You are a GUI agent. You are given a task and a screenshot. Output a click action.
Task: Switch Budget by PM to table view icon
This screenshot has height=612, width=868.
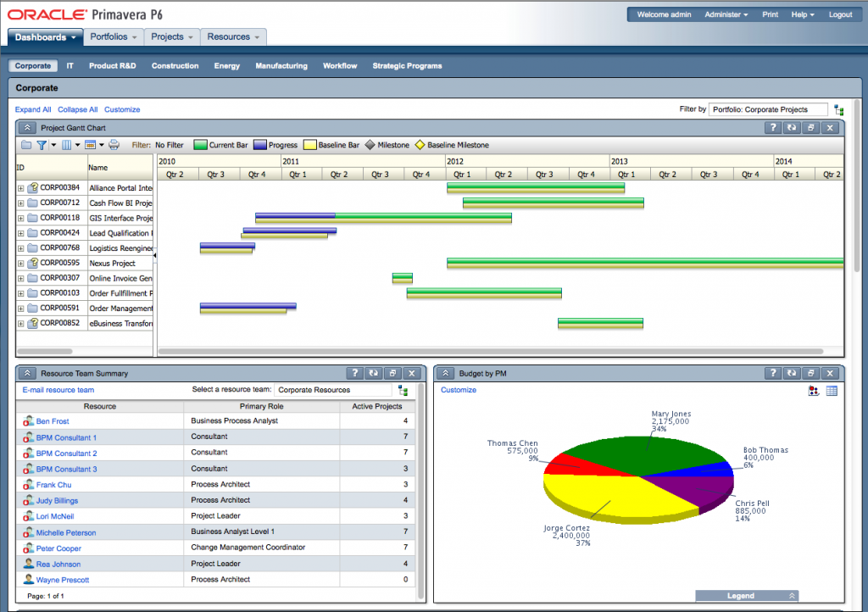click(x=832, y=390)
